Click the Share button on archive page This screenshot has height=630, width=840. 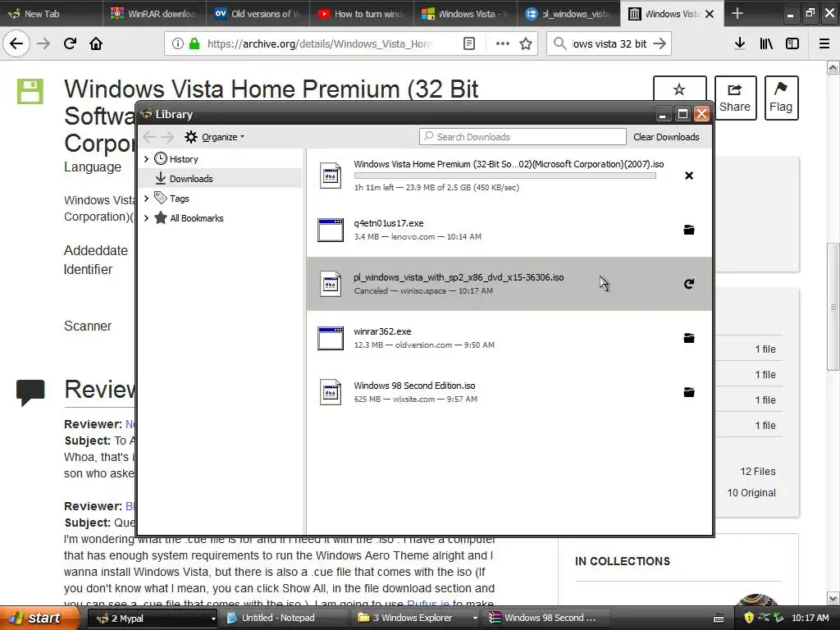[x=735, y=98]
